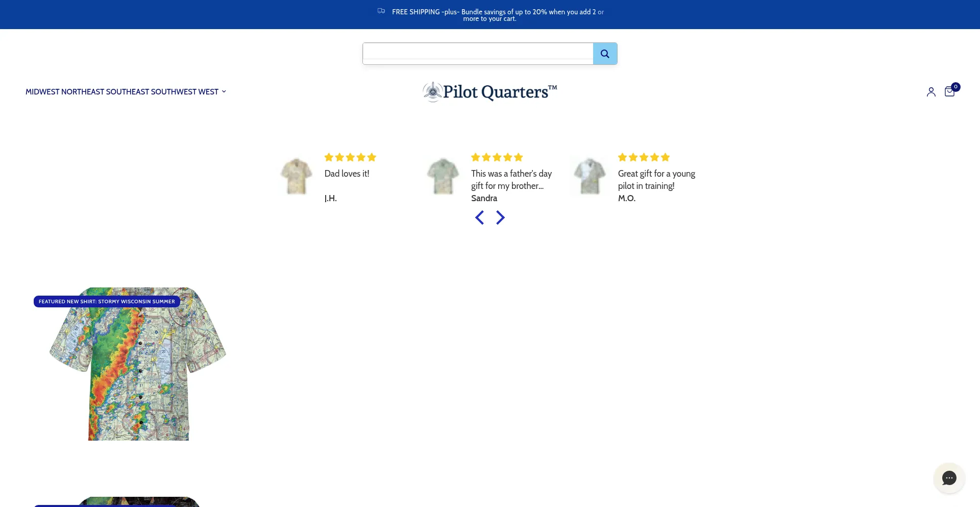Click the 'Dad loves it!' review text
980x507 pixels.
(x=347, y=174)
